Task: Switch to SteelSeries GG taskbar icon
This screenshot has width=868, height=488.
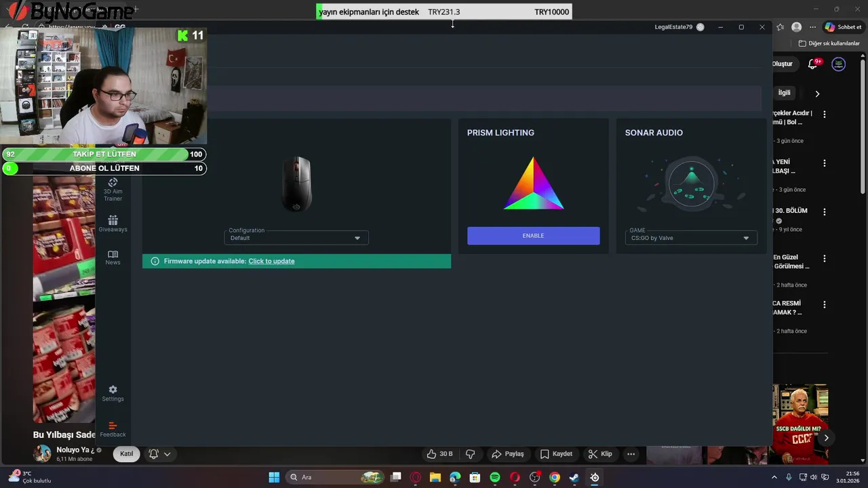Action: pyautogui.click(x=595, y=477)
